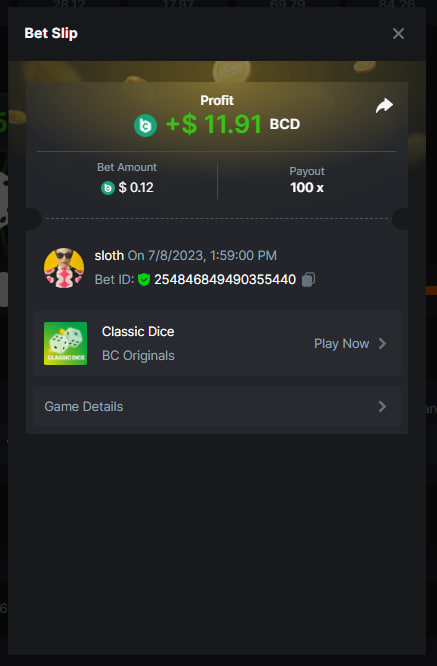Click the chevron next to Play Now

click(382, 344)
